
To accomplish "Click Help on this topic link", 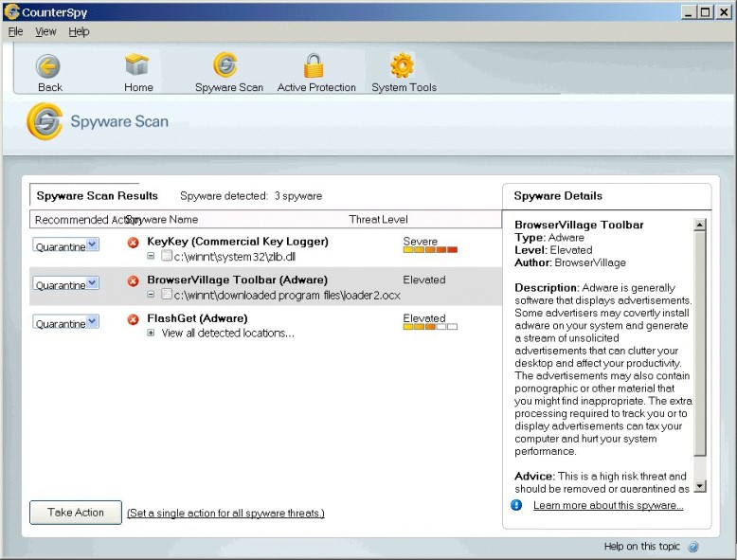I will [x=641, y=547].
